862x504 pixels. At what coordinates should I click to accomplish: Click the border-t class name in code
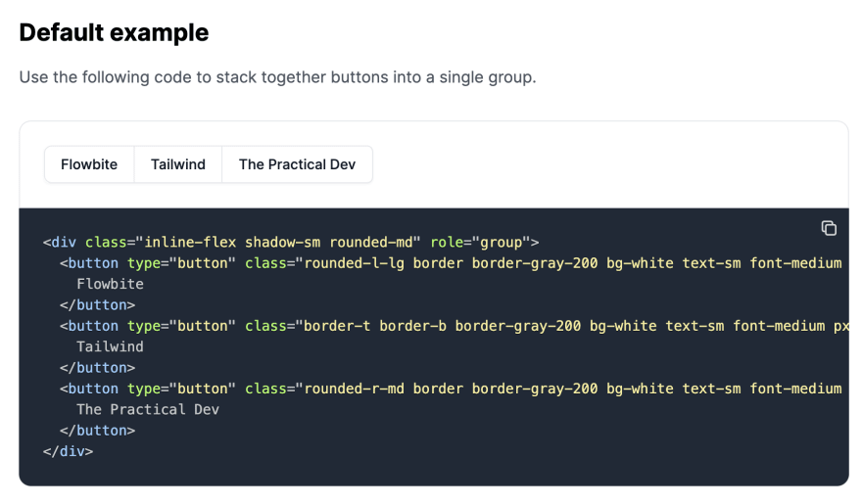[x=337, y=326]
